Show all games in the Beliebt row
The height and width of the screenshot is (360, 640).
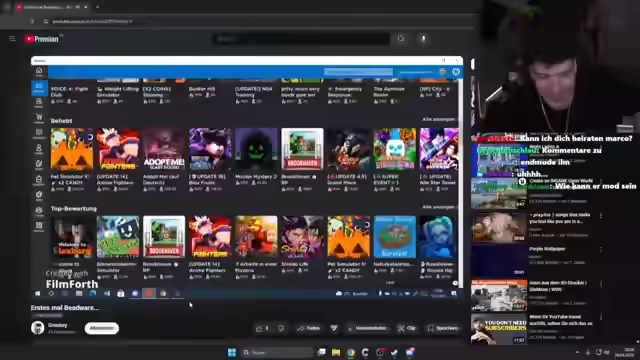point(438,119)
